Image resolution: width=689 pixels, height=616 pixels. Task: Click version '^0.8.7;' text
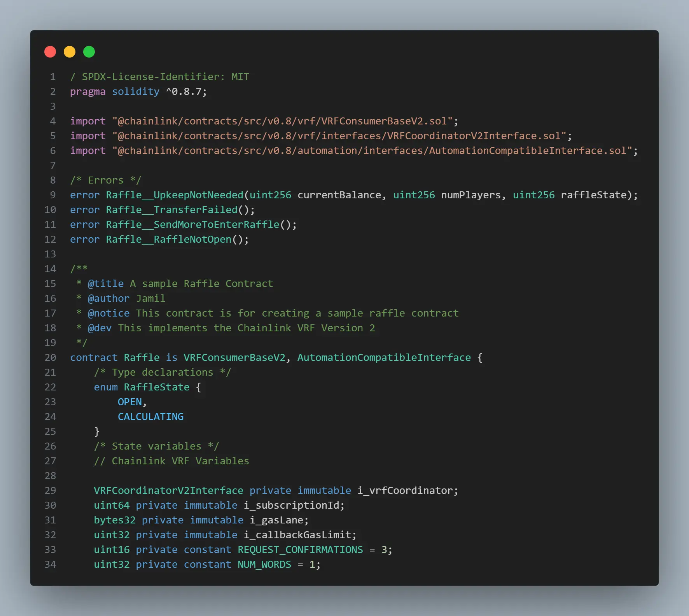pos(186,92)
